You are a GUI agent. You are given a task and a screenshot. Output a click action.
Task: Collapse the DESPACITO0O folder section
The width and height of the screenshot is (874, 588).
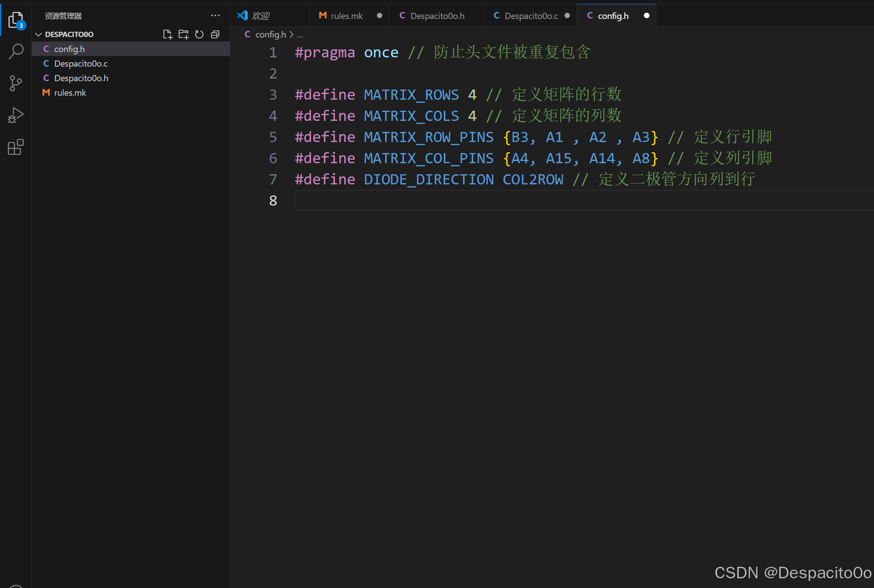[38, 34]
